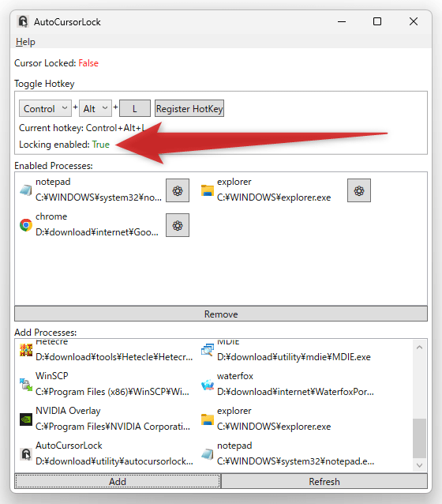The height and width of the screenshot is (504, 442).
Task: Select NVIDIA Overlay process icon
Action: pos(26,419)
